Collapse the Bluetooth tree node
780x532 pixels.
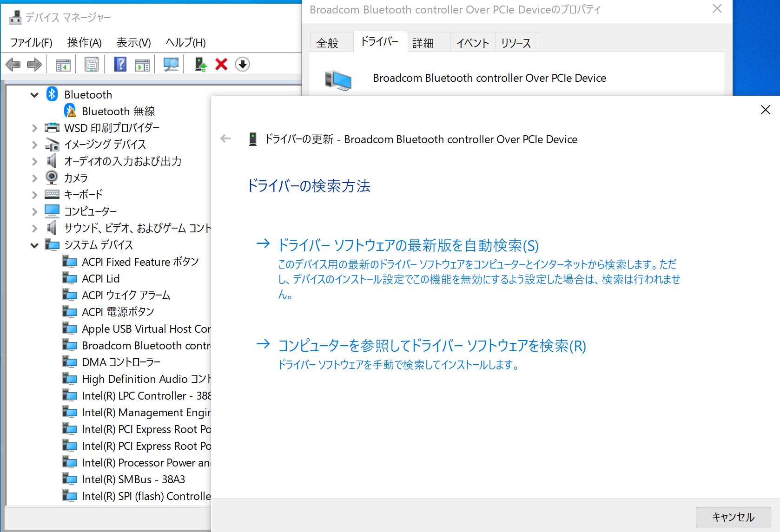[x=34, y=95]
